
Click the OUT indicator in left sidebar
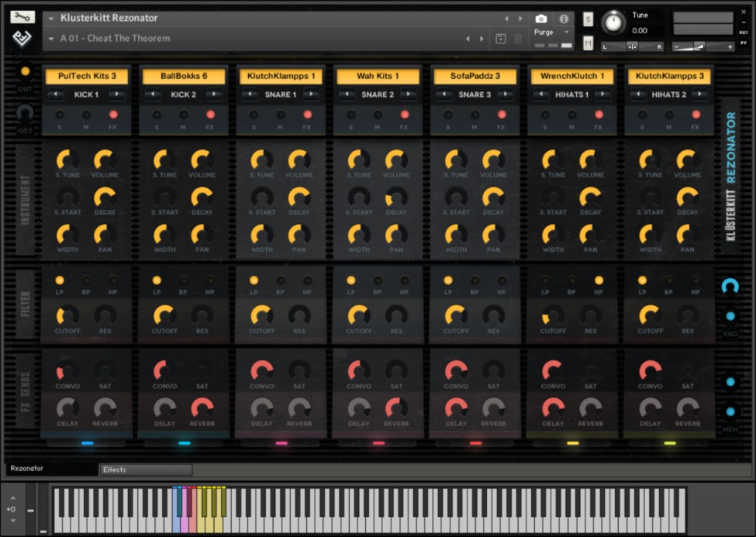(x=25, y=71)
